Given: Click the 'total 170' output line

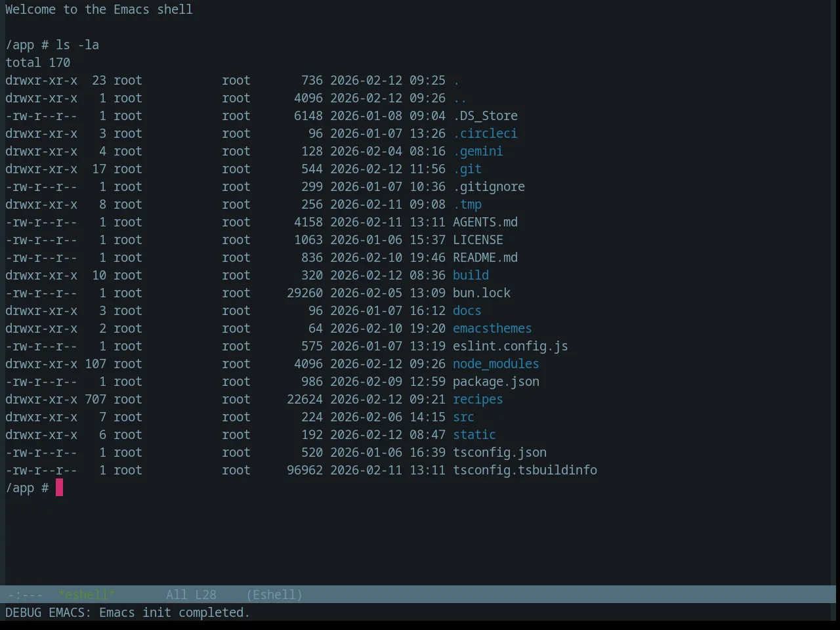Looking at the screenshot, I should (x=37, y=62).
